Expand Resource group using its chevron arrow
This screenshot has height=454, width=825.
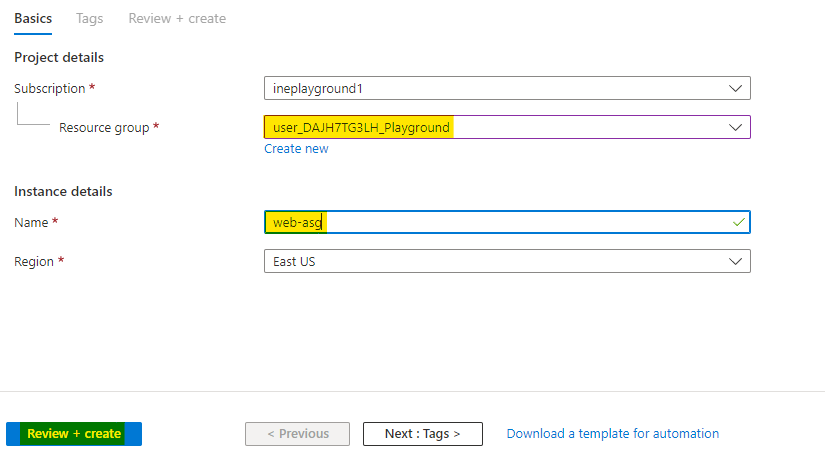coord(736,127)
